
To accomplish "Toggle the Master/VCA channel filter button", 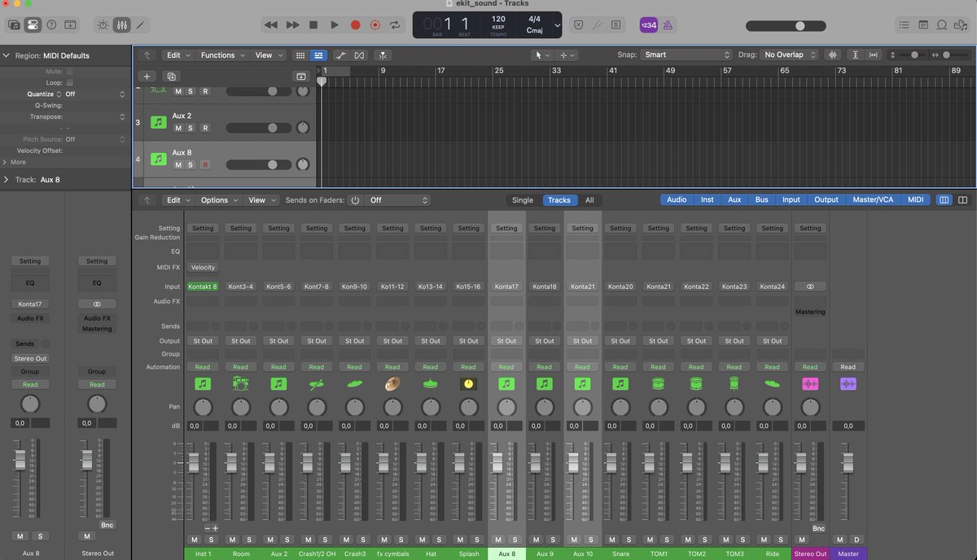I will 873,199.
